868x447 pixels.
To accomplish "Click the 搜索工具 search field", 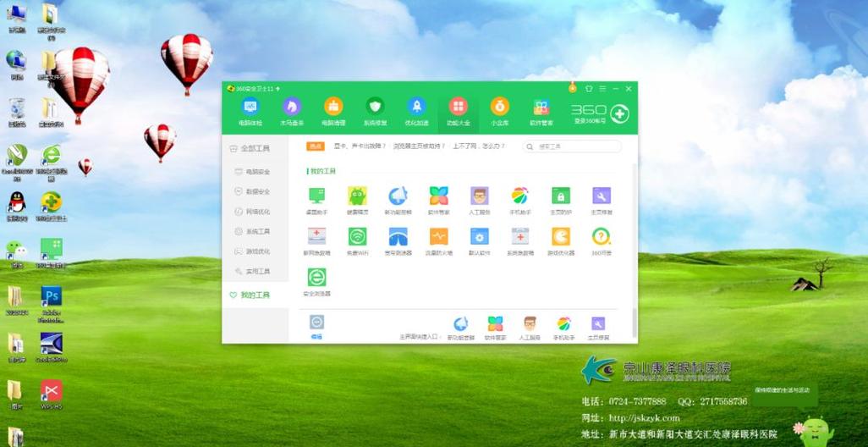I will (573, 146).
